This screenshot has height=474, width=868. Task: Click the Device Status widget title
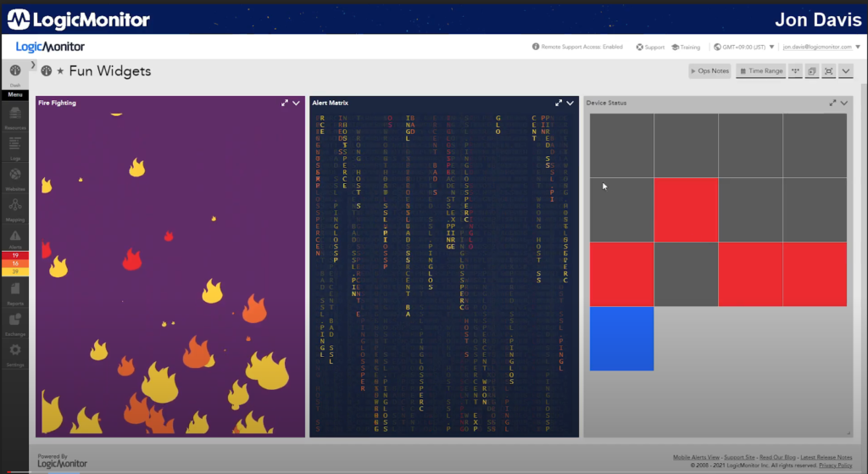click(x=606, y=103)
